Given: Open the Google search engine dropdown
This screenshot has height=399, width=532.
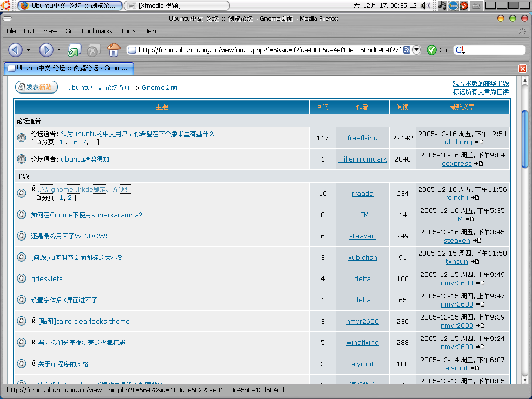Looking at the screenshot, I should pyautogui.click(x=460, y=50).
